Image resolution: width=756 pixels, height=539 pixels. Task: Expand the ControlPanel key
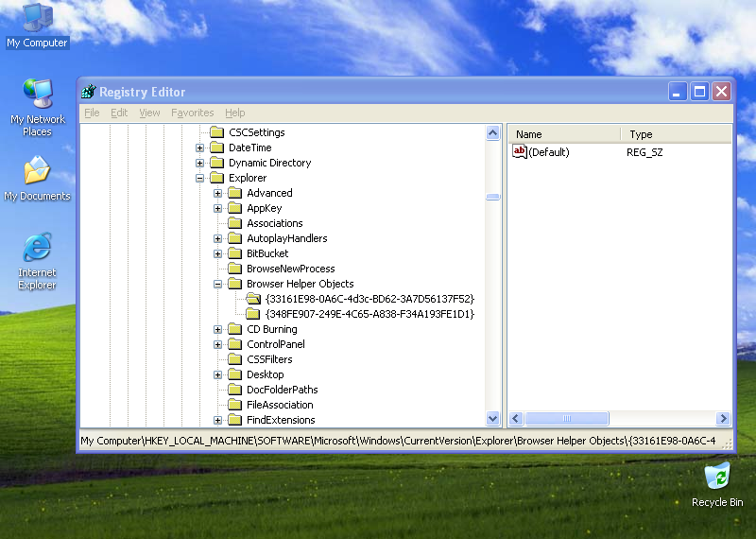tap(218, 344)
